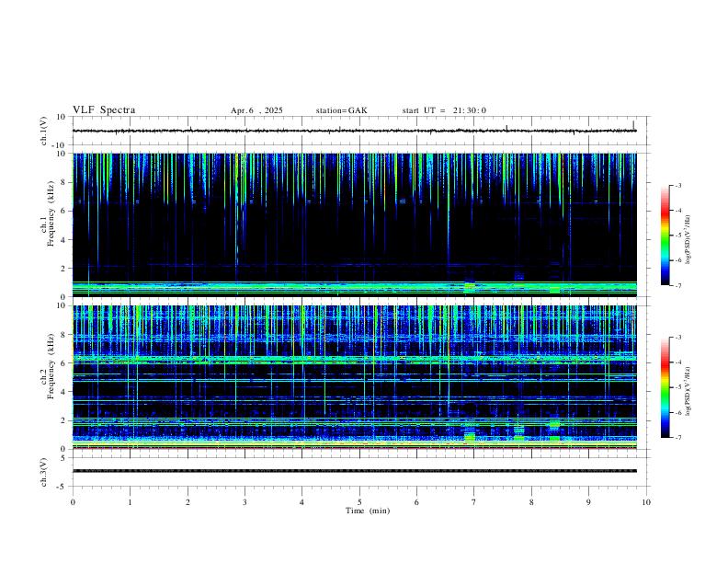
Task: Click the ch.1 spectrogram panel
Action: 354,224
